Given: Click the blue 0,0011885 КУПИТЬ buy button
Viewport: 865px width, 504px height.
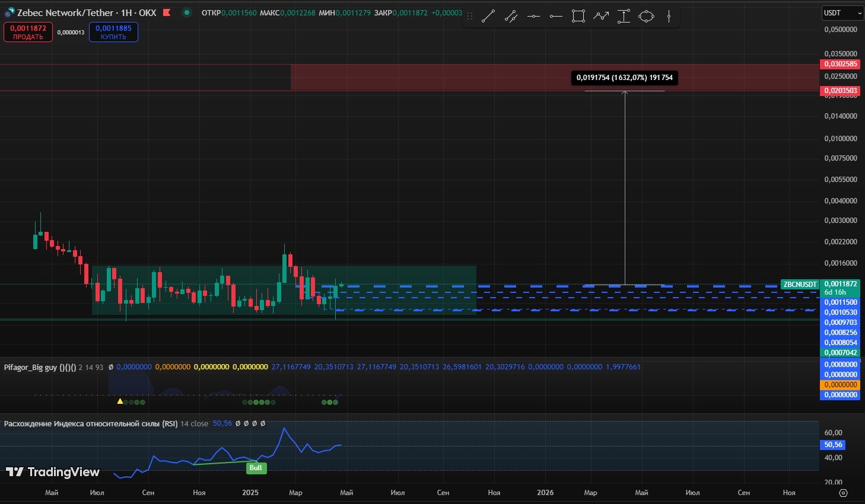Looking at the screenshot, I should 113,32.
